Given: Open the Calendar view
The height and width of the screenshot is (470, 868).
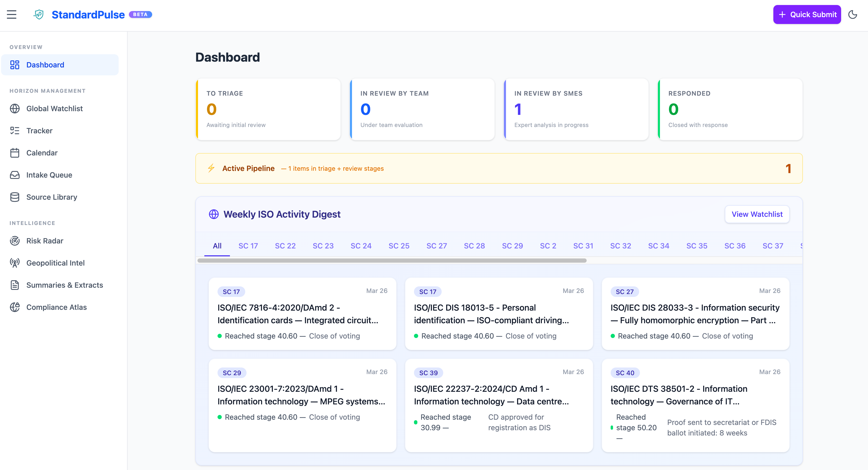Looking at the screenshot, I should point(42,153).
